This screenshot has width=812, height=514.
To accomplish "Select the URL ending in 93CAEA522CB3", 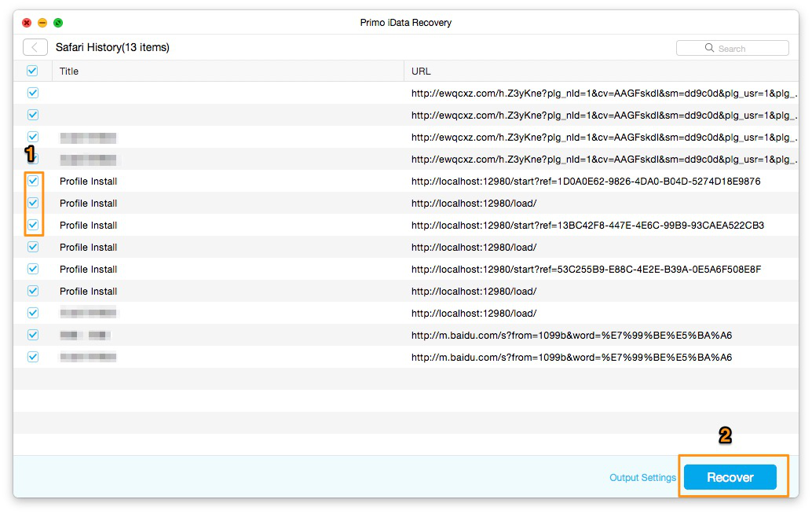I will (587, 226).
